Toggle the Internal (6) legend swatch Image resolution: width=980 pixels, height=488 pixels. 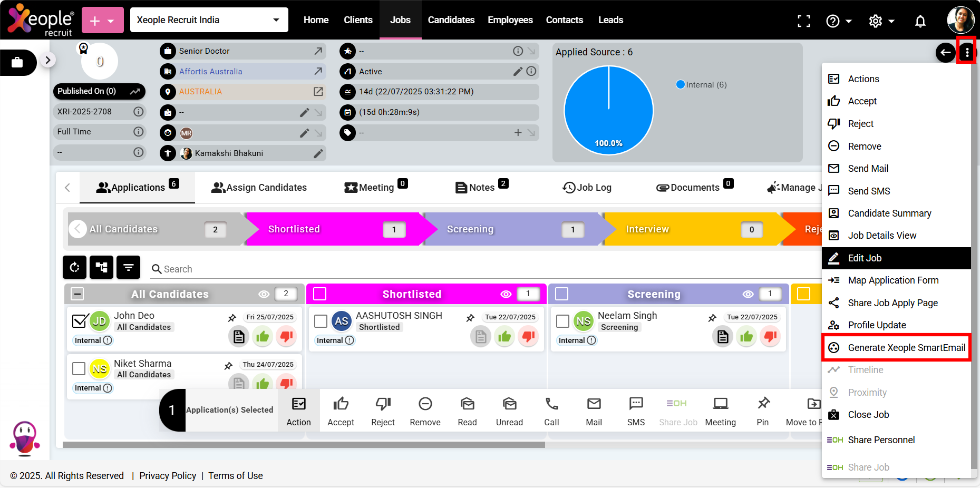tap(680, 84)
